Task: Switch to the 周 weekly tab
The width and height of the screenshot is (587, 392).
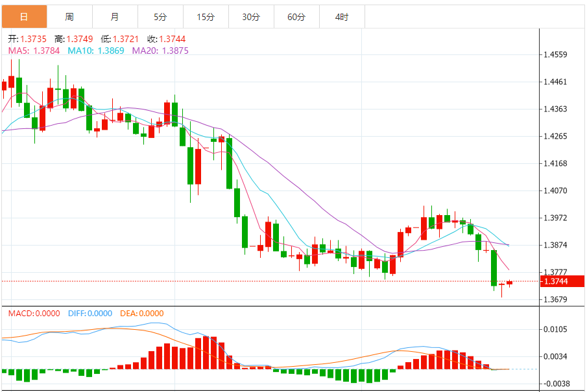Action: (69, 17)
